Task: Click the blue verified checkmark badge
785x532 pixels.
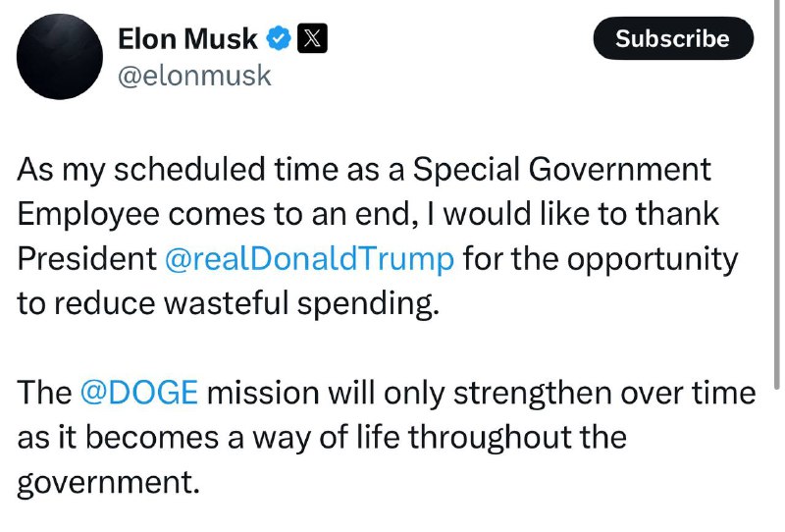Action: pos(279,38)
